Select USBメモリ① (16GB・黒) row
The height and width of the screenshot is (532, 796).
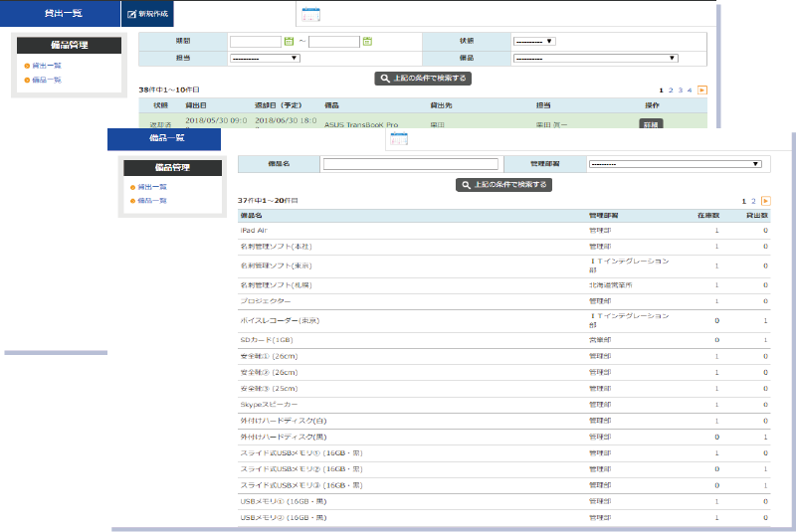click(504, 501)
